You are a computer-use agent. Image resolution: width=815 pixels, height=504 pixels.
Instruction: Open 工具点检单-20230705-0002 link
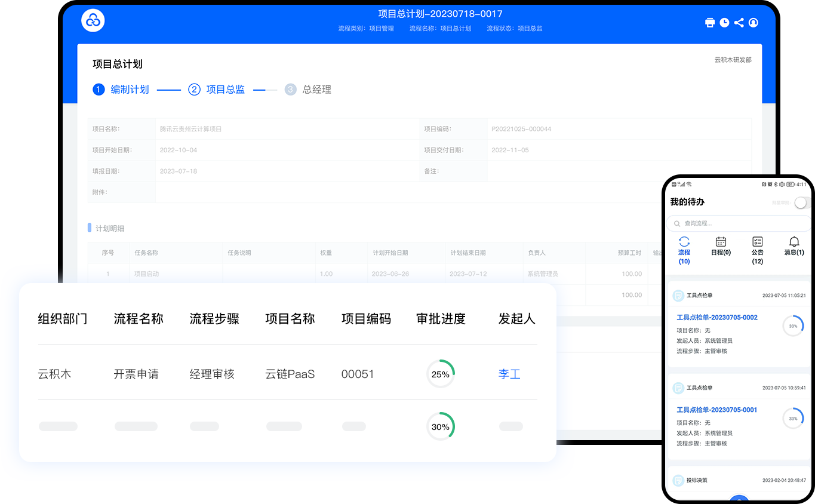click(716, 318)
